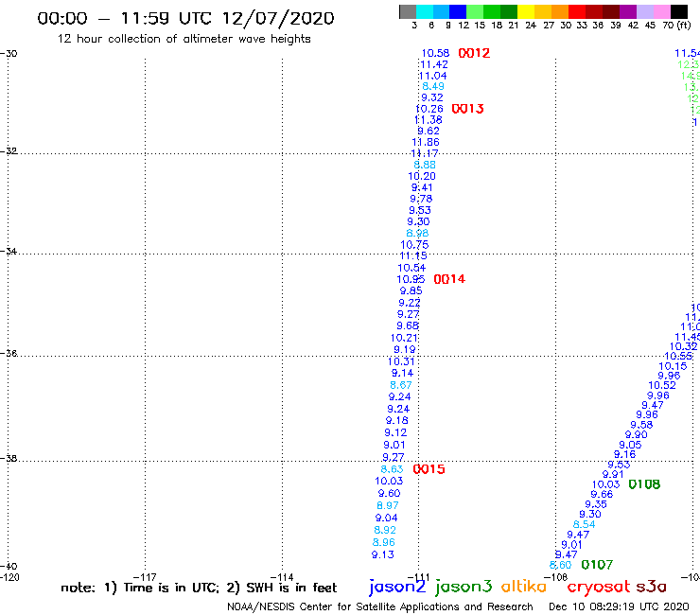The image size is (700, 615).
Task: Click the wave height value 10.20
Action: 422,176
